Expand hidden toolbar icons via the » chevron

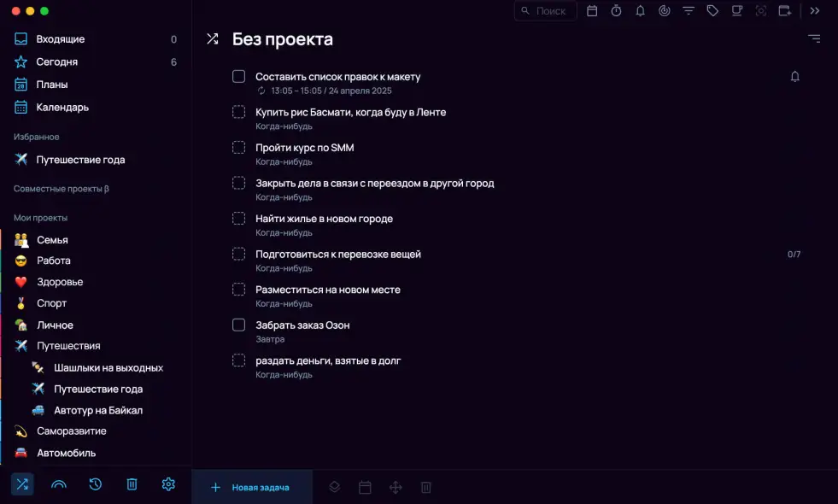point(814,11)
